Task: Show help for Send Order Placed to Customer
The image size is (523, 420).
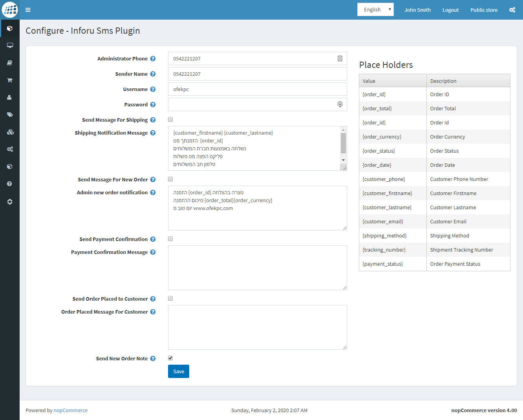Action: 153,299
